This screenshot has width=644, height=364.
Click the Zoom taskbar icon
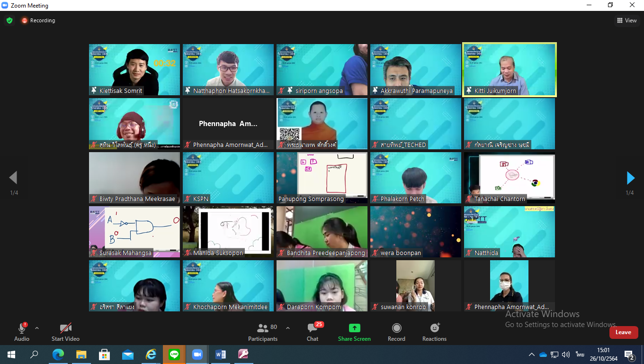coord(197,355)
